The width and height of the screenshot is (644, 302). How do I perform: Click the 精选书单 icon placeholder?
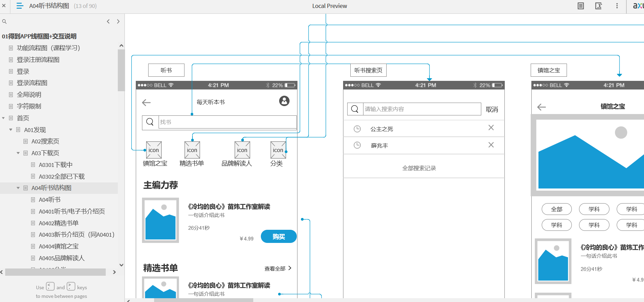pyautogui.click(x=192, y=150)
